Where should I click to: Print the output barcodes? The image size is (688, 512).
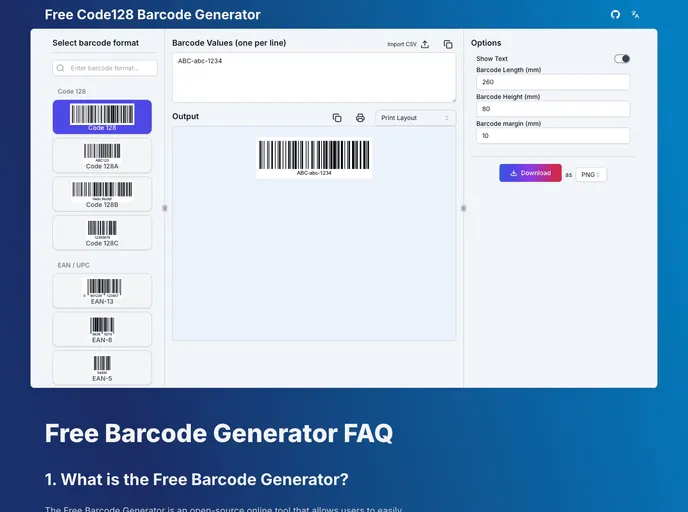coord(360,118)
